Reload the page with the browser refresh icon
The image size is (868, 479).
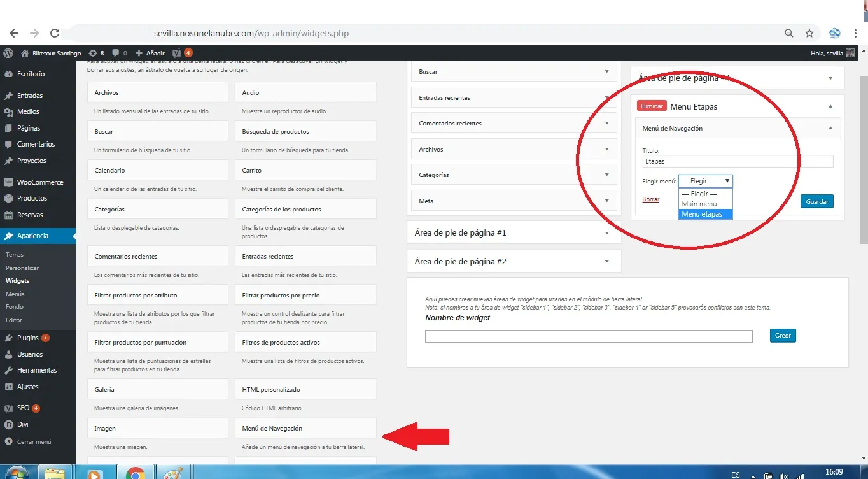[55, 33]
